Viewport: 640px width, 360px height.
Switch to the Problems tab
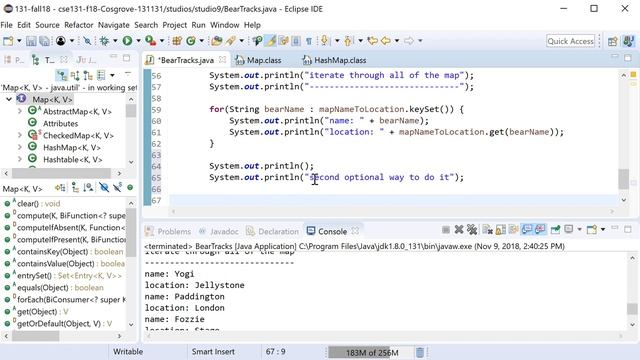point(168,231)
